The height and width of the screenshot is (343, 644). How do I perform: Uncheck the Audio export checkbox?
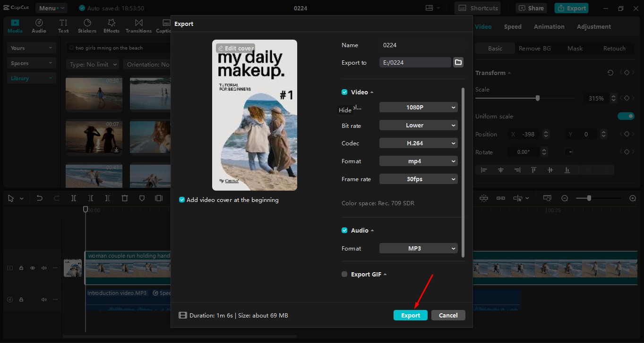[x=344, y=230]
